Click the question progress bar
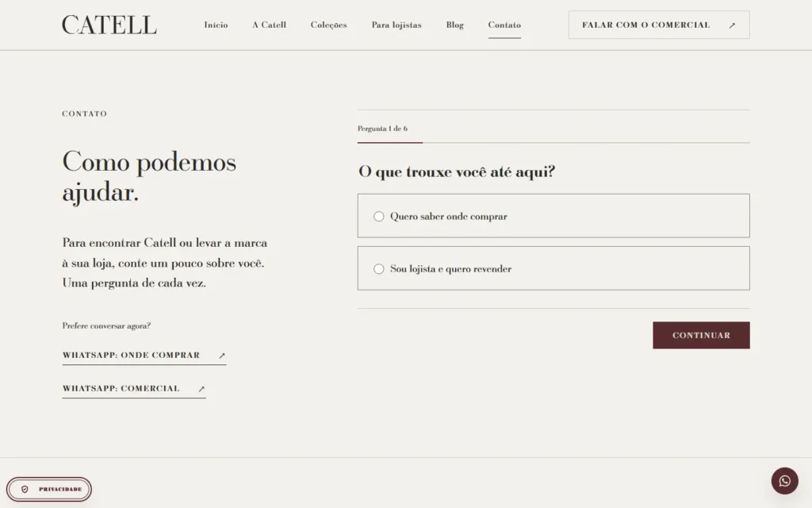 coord(553,143)
